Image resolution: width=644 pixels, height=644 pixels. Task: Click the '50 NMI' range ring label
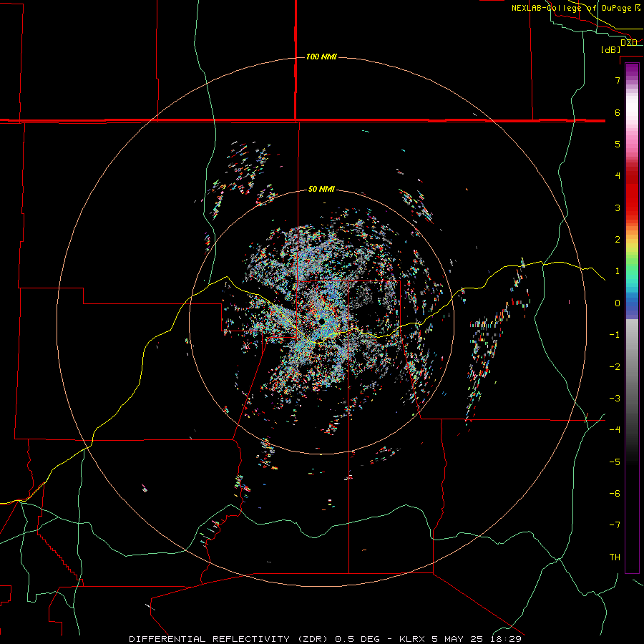[x=321, y=189]
